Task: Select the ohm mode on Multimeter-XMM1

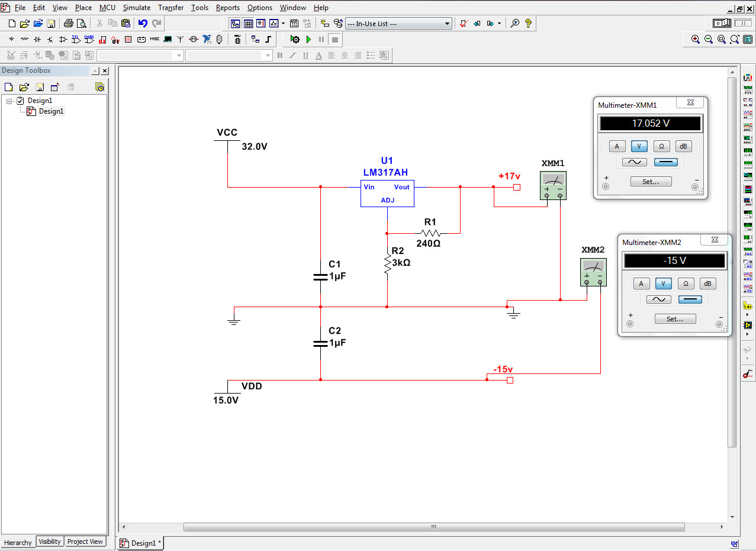Action: (661, 146)
